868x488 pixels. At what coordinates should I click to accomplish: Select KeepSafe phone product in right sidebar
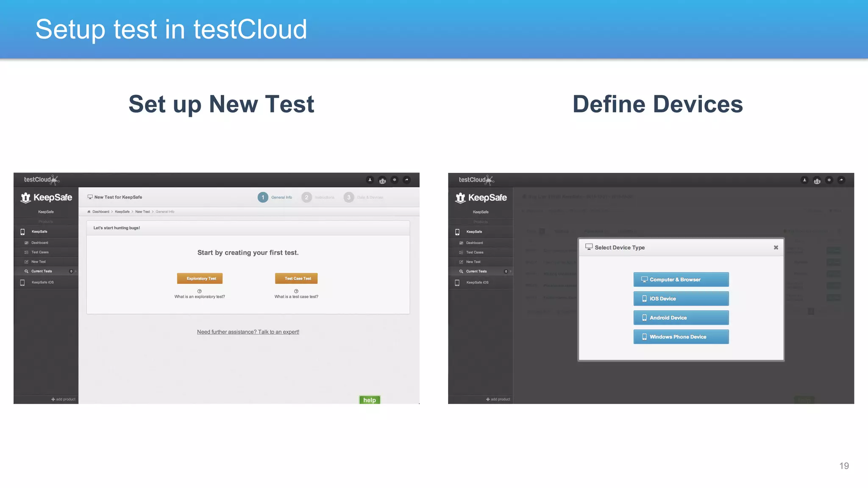coord(481,232)
